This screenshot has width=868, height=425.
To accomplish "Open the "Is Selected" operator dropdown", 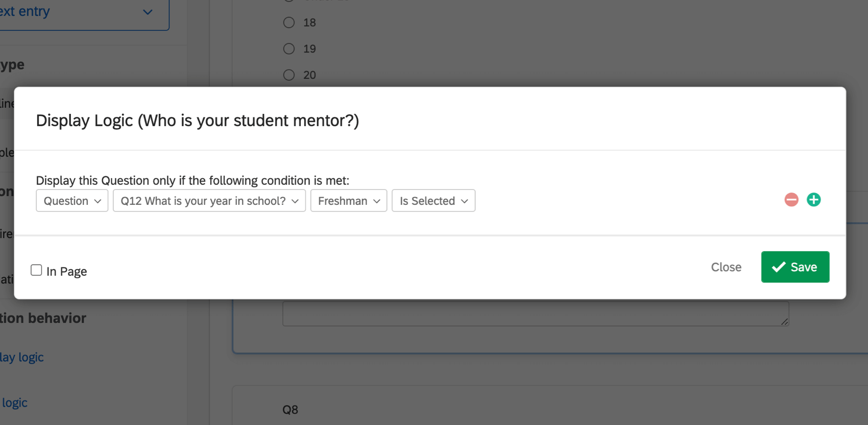I will coord(433,201).
